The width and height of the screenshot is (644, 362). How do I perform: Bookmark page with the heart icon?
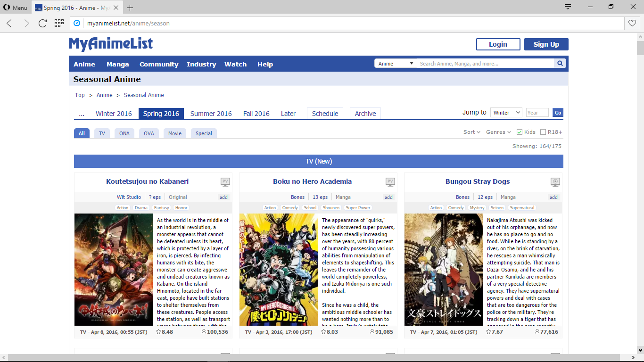632,23
